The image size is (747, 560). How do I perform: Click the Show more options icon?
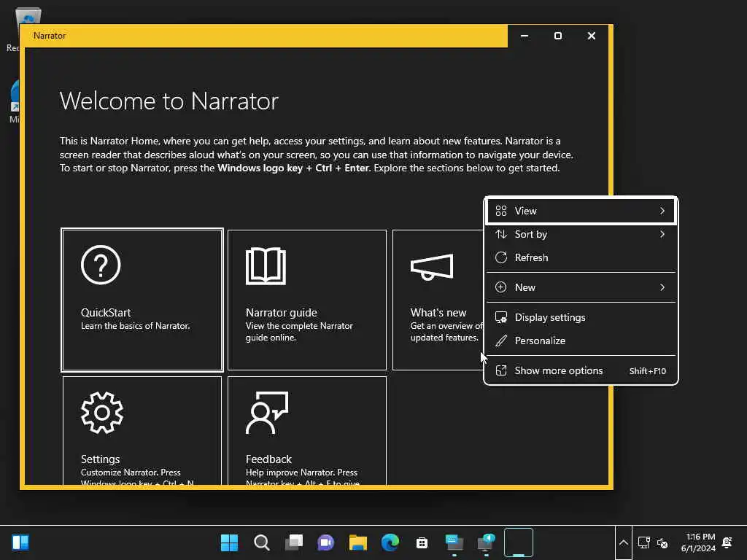coord(500,370)
